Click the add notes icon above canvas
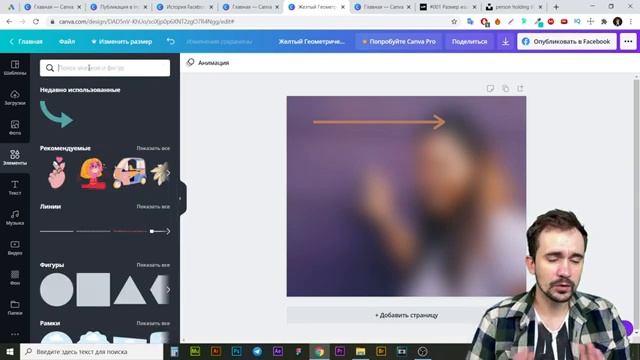640x360 pixels. 490,89
